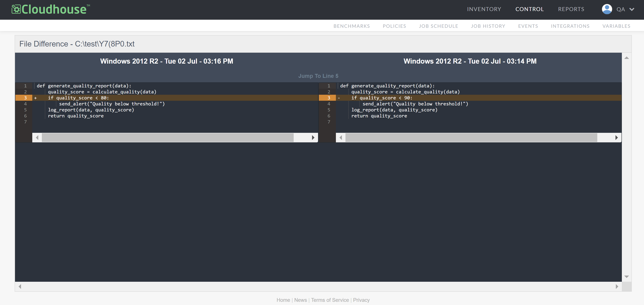
Task: Open the QA user avatar icon
Action: click(606, 9)
